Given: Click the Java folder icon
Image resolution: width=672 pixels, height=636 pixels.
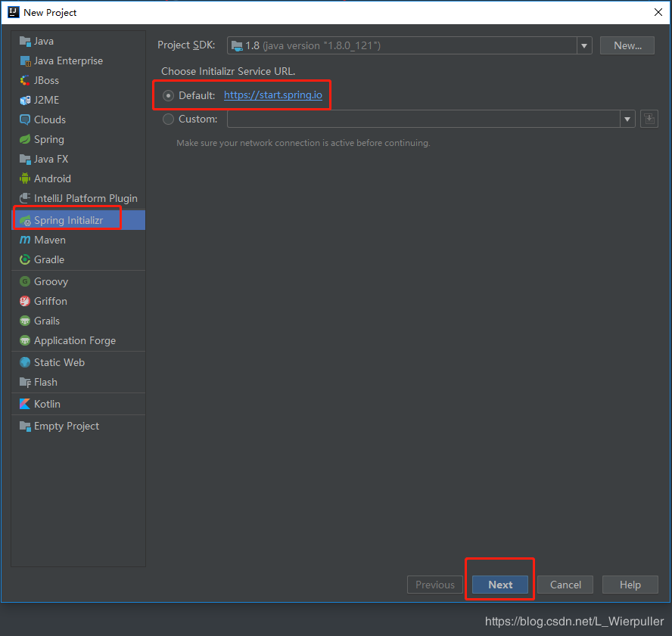Looking at the screenshot, I should 25,41.
